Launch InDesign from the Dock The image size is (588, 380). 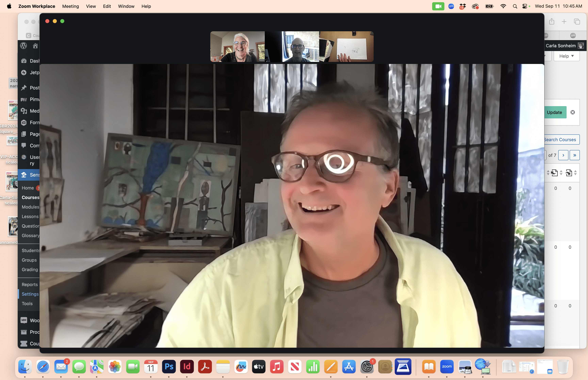click(187, 366)
